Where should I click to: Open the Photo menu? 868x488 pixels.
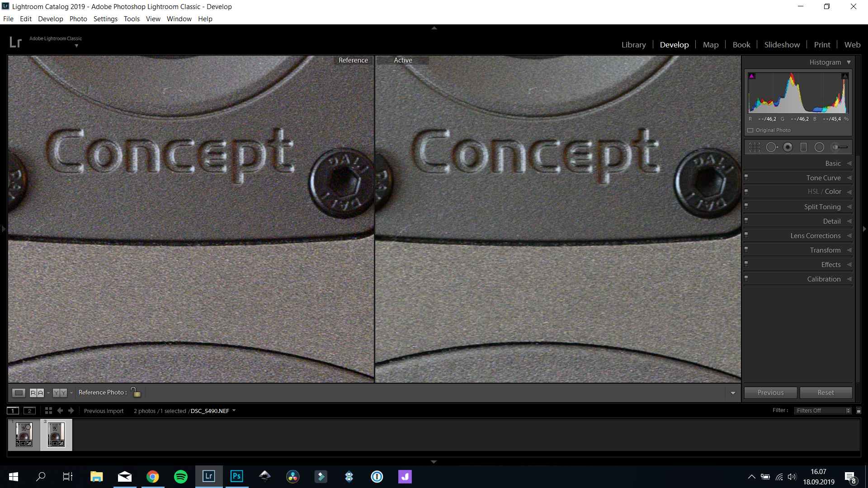coord(78,19)
